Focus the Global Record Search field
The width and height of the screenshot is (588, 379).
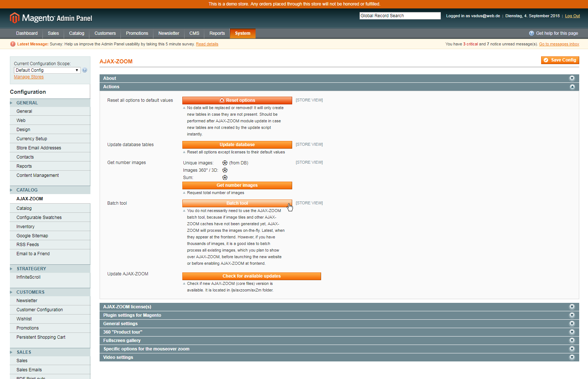coord(400,16)
